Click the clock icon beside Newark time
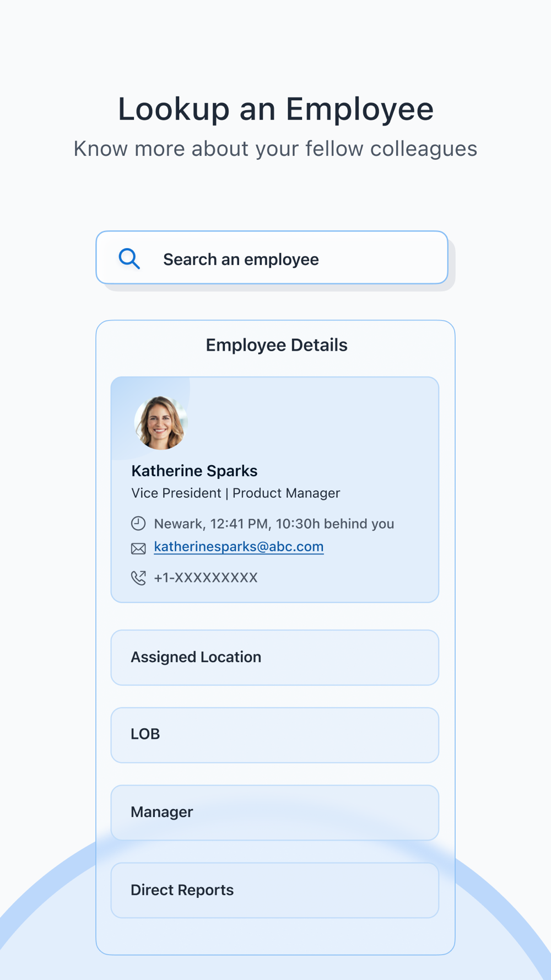The image size is (551, 980). coord(138,523)
